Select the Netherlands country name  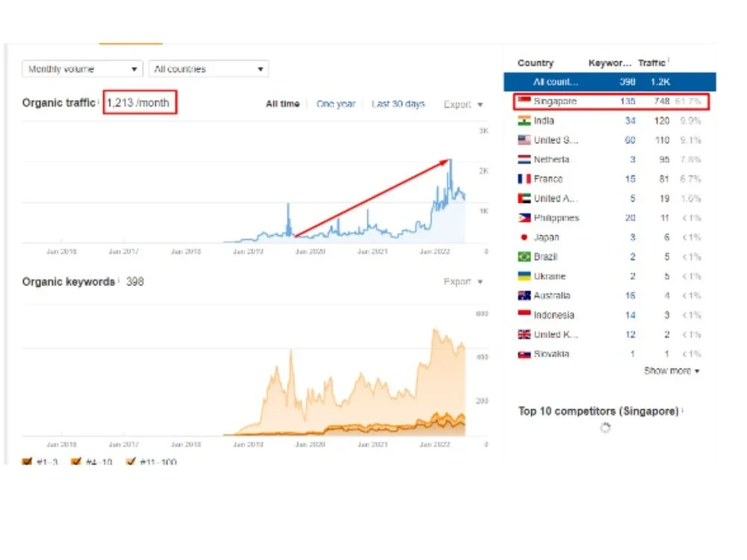[552, 160]
